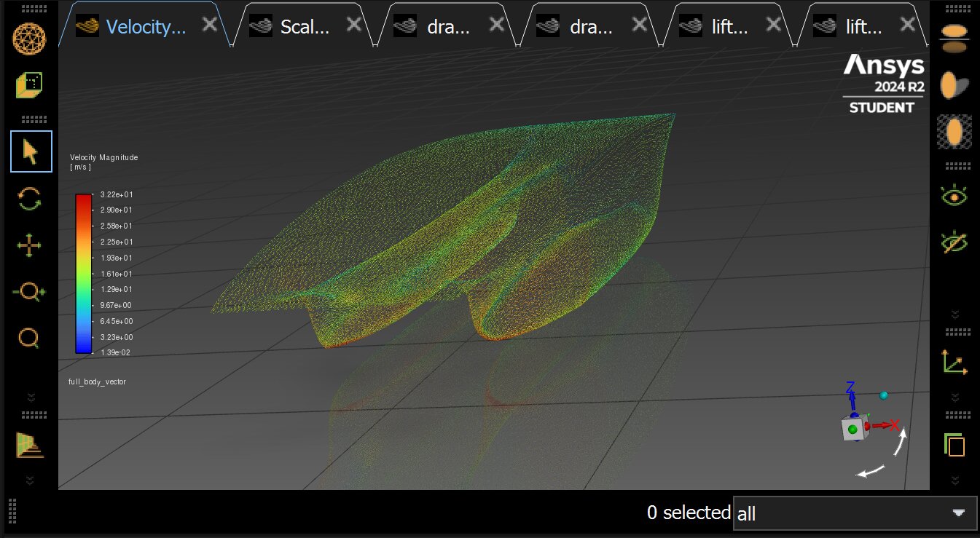The width and height of the screenshot is (980, 538).
Task: Switch to the first dra... tab
Action: coord(448,27)
